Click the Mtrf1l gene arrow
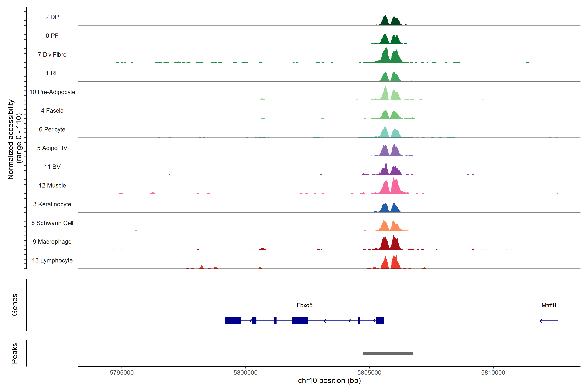The height and width of the screenshot is (392, 588). 548,321
